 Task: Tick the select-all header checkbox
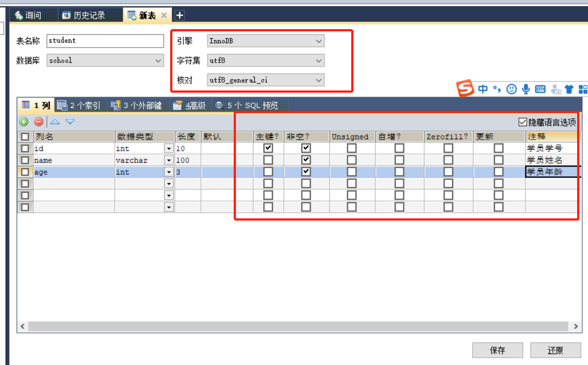[25, 137]
